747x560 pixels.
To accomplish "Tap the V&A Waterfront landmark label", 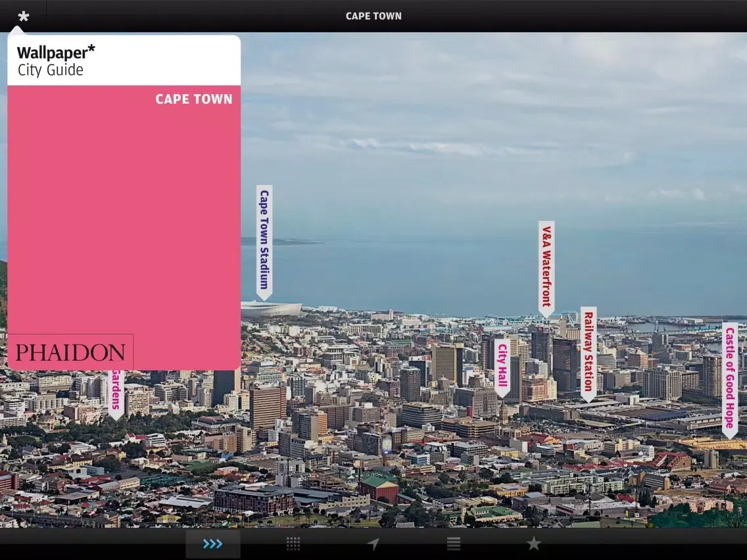I will [x=546, y=269].
